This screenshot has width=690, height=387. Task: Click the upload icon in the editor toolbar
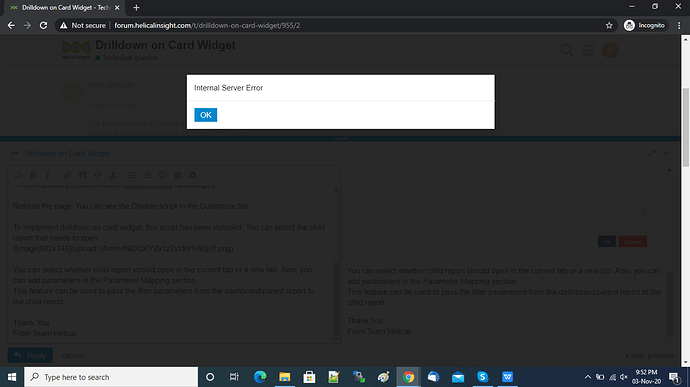(x=113, y=175)
